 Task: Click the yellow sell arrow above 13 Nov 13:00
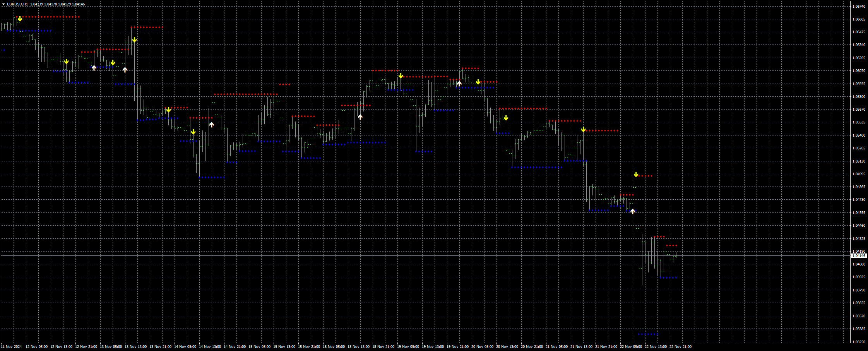tap(134, 40)
